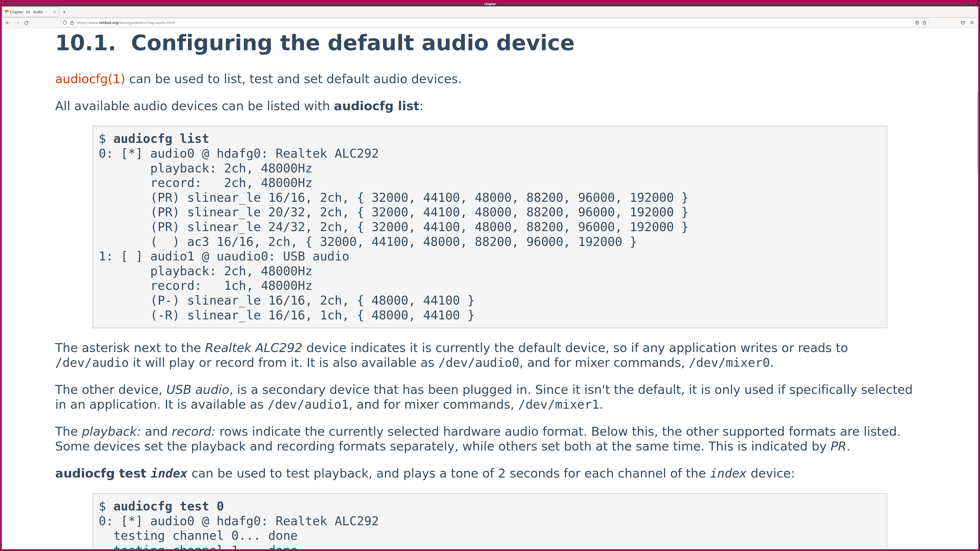Save the page to Pocket
Screen dimensions: 980x551
click(963, 23)
